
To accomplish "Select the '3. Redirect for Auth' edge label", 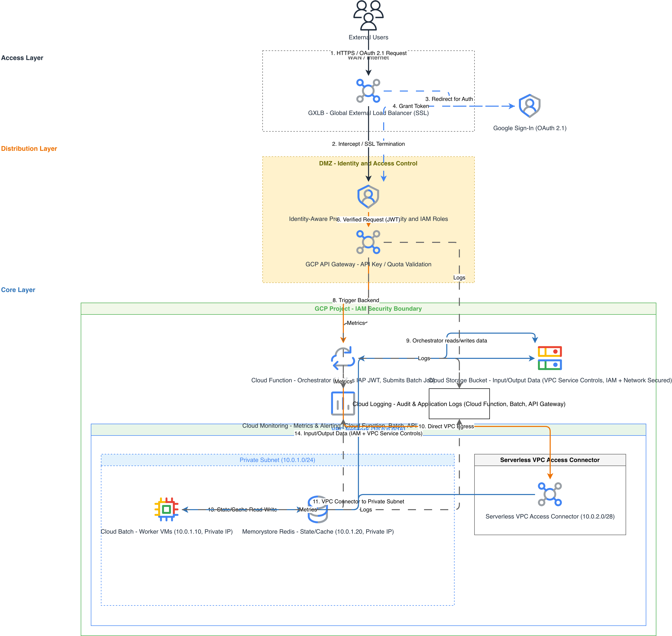I will point(449,99).
